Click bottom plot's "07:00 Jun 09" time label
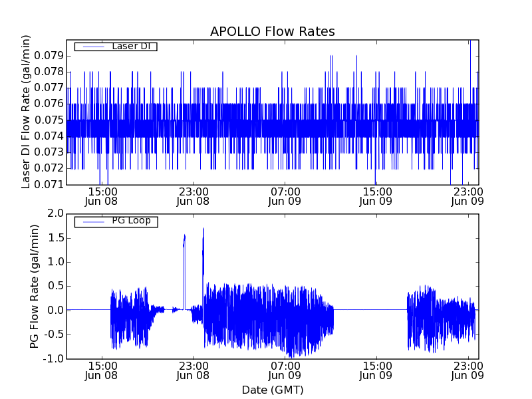The height and width of the screenshot is (399, 532). point(285,370)
